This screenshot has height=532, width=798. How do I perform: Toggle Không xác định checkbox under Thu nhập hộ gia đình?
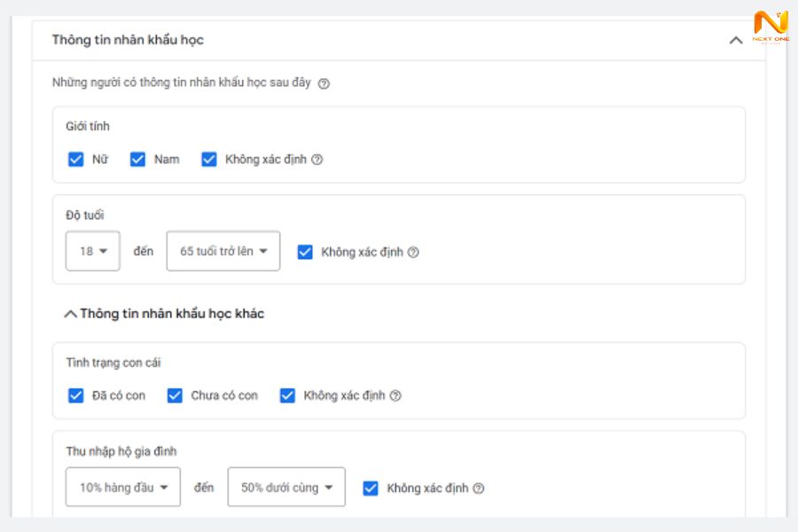371,488
